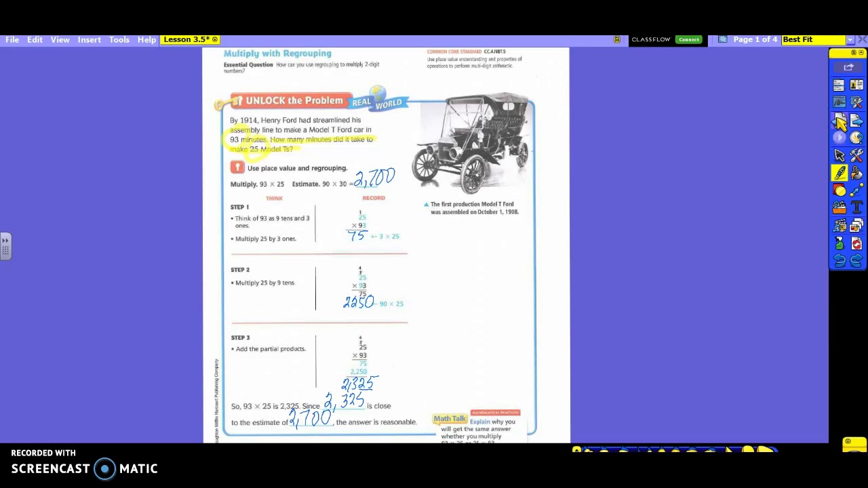The image size is (868, 488).
Task: Click the Math Talk label on the page
Action: pyautogui.click(x=450, y=419)
